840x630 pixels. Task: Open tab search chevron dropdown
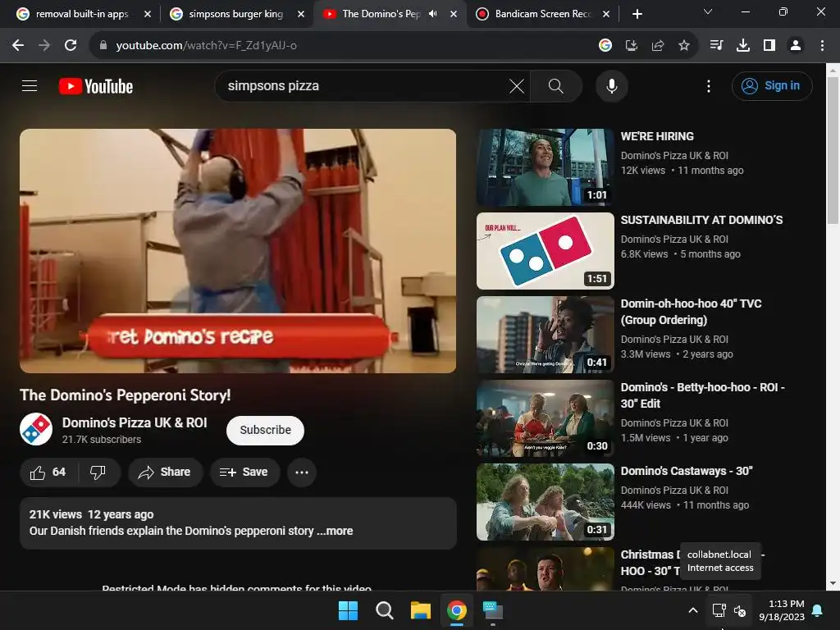(708, 11)
